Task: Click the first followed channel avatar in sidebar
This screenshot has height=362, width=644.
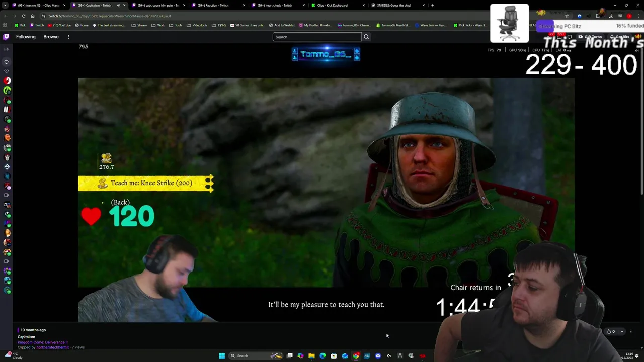Action: (x=7, y=81)
